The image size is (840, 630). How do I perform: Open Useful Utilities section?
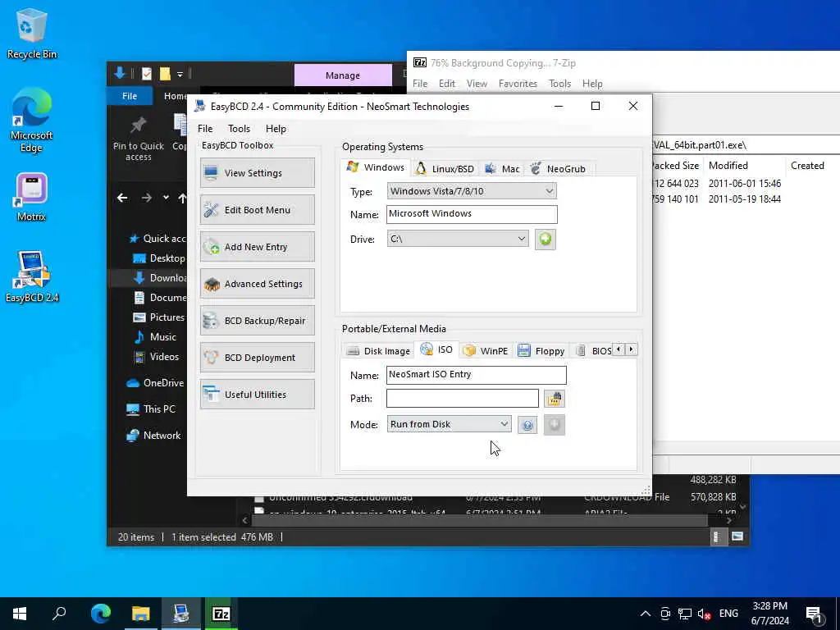(x=257, y=395)
